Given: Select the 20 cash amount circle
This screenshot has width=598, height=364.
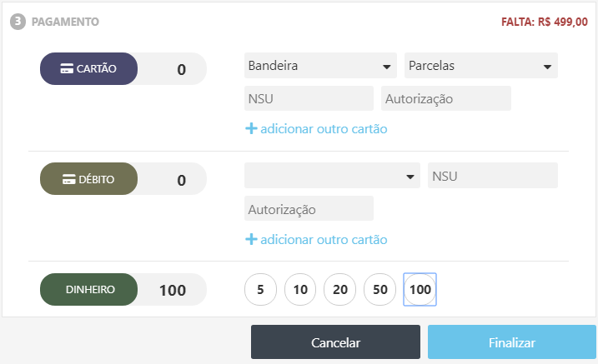Looking at the screenshot, I should (x=340, y=290).
